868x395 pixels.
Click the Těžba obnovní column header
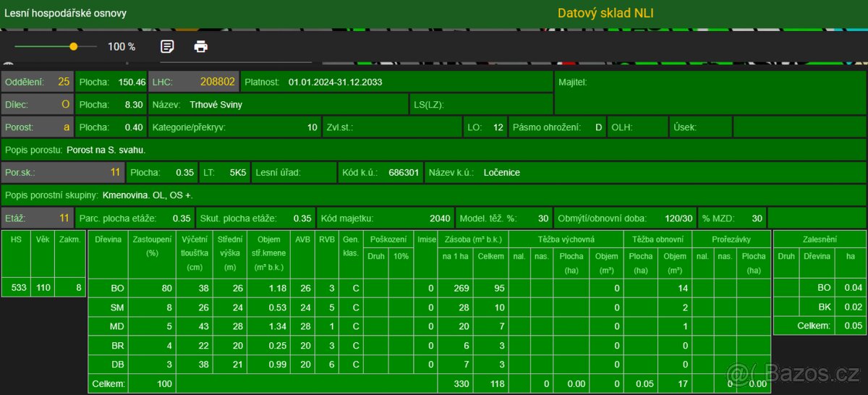[658, 238]
